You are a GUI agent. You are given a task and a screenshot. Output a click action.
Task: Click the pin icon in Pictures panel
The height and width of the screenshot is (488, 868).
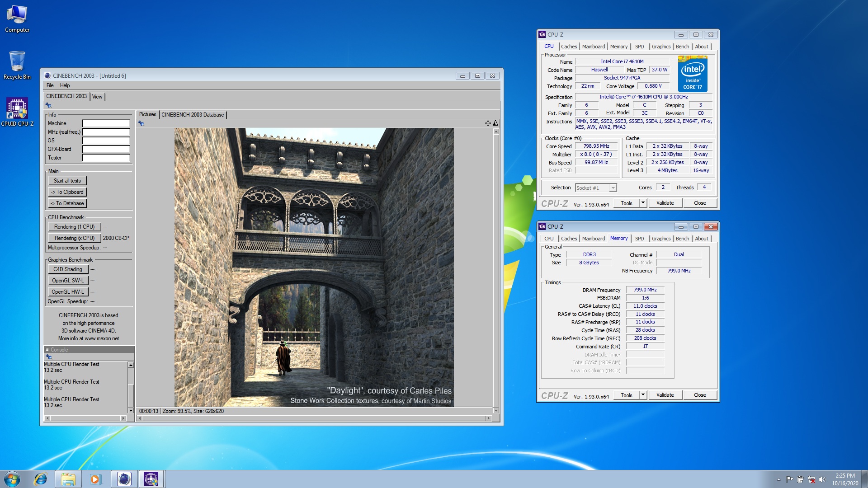[141, 123]
